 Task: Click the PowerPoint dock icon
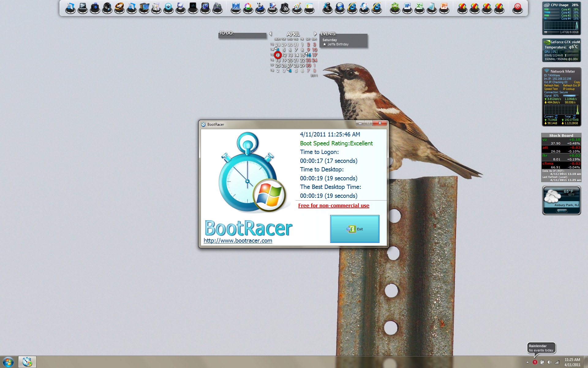pyautogui.click(x=444, y=7)
